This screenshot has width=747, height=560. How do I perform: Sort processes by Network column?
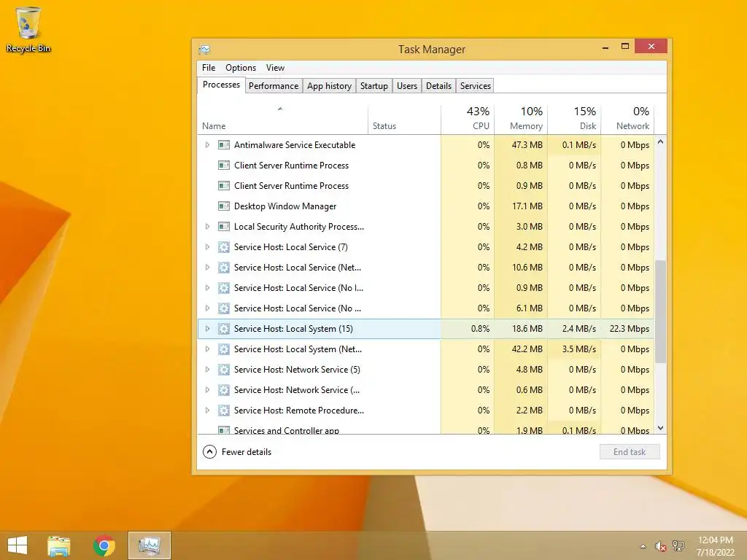628,119
